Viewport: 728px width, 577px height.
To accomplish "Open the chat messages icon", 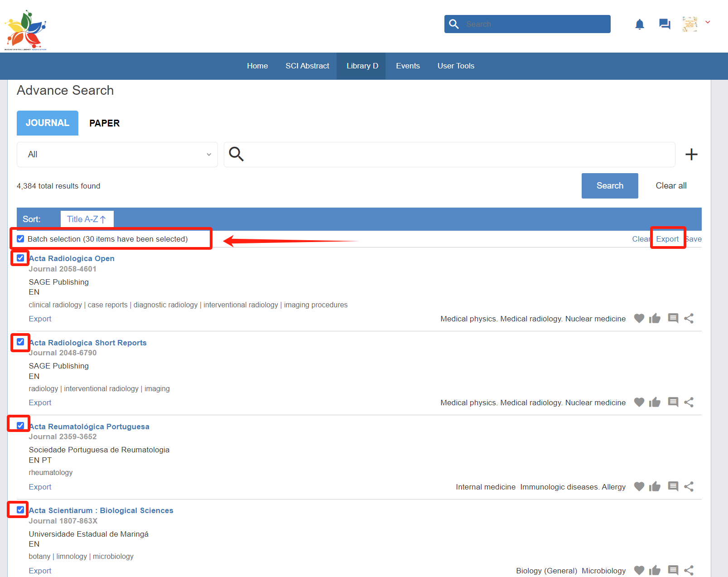I will 665,24.
